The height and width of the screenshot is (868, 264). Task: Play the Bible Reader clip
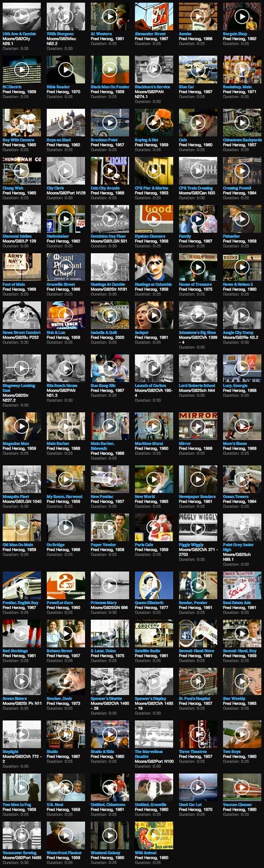pyautogui.click(x=66, y=69)
